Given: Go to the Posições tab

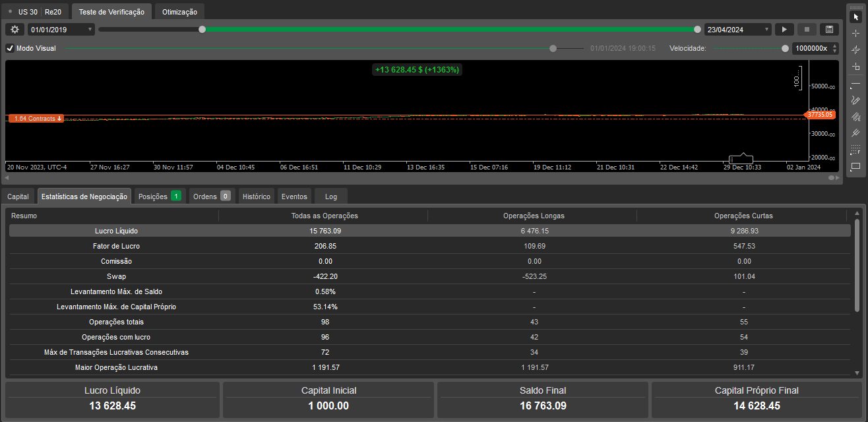Looking at the screenshot, I should [x=159, y=196].
